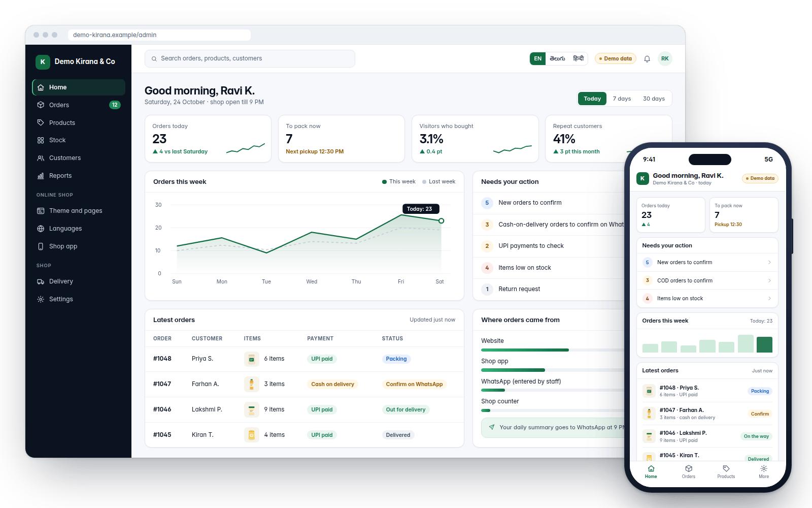812x508 pixels.
Task: Expand New orders to confirm chevron on phone
Action: (x=769, y=263)
